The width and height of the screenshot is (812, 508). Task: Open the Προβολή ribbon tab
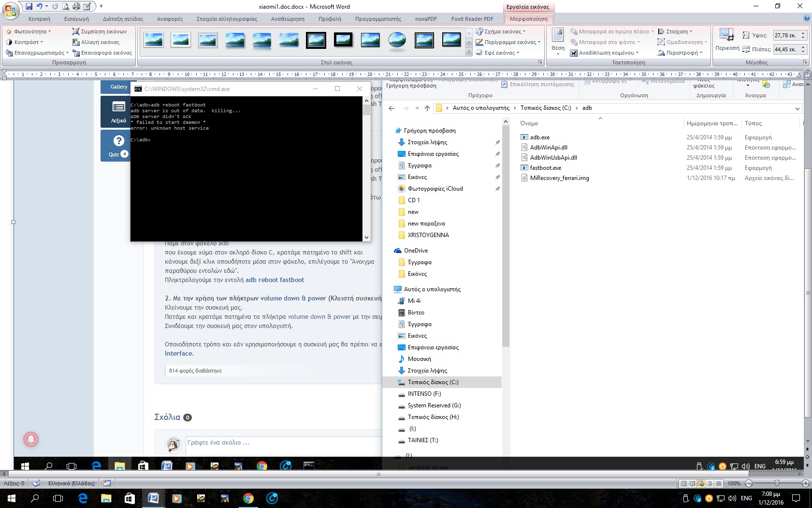(330, 19)
